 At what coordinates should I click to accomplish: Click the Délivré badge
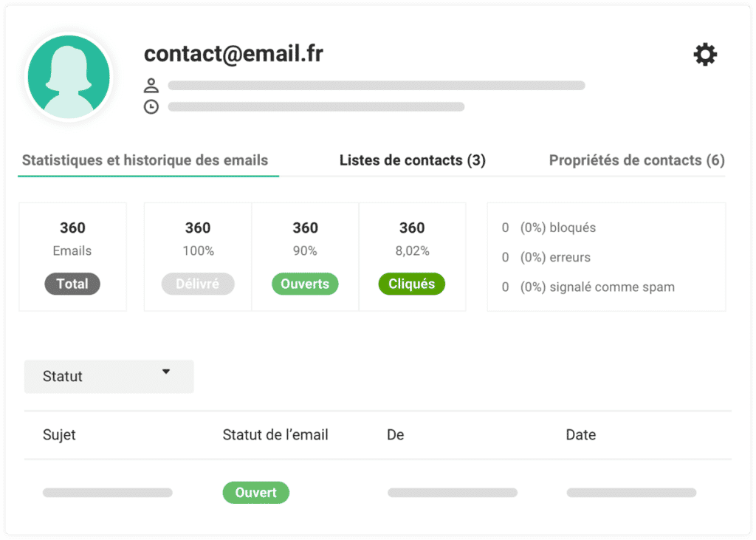click(197, 284)
